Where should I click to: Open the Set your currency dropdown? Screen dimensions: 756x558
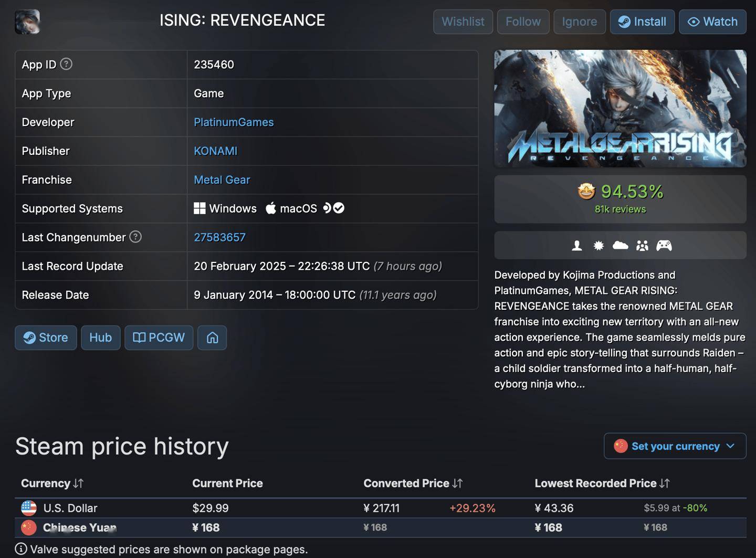pyautogui.click(x=675, y=446)
